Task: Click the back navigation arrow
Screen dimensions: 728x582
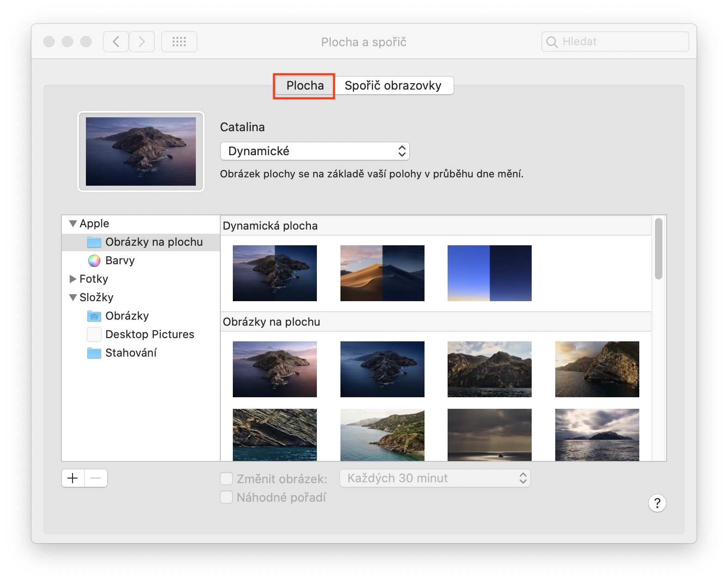Action: [115, 42]
